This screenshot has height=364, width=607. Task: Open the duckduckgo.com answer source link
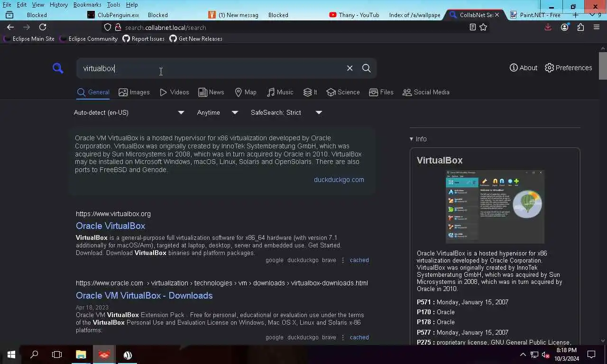click(339, 180)
